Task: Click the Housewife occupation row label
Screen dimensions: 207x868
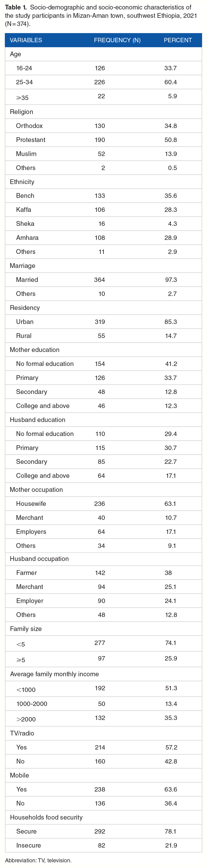Action: [31, 504]
